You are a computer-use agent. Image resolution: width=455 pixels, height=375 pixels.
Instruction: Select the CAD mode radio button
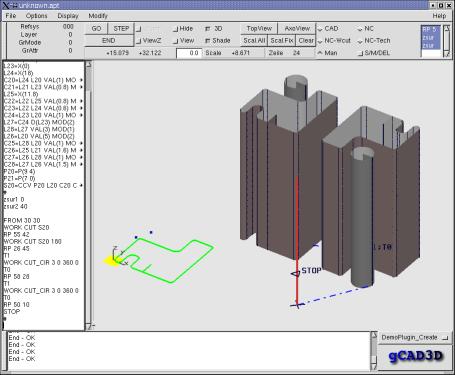320,29
